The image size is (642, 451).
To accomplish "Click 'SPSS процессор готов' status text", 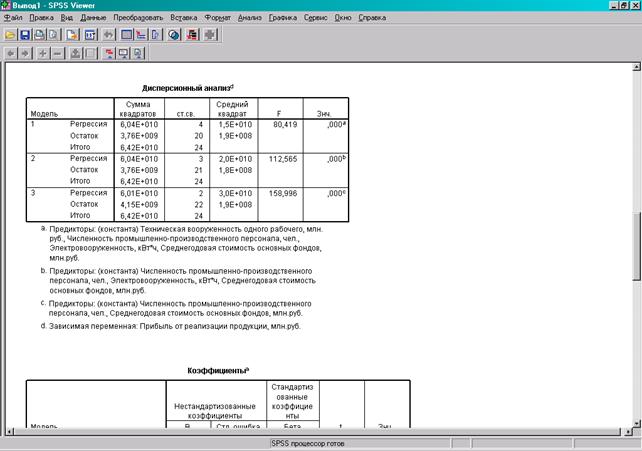I will (x=307, y=443).
